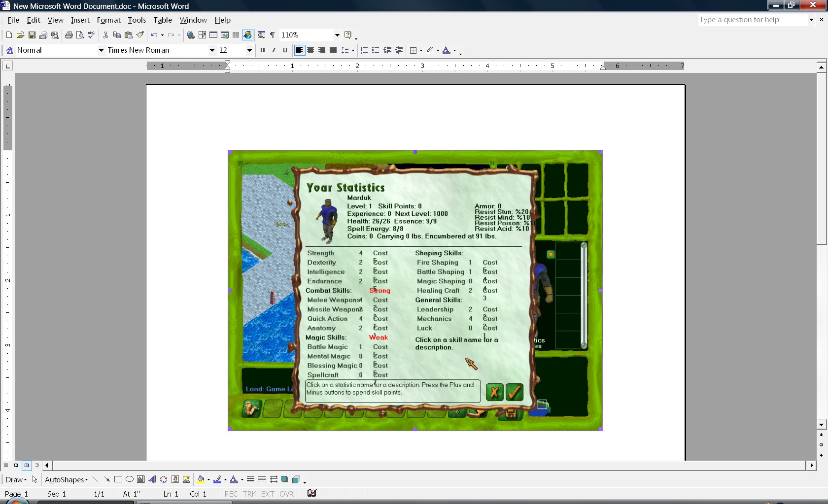Turn on Center alignment
828x504 pixels.
[310, 50]
